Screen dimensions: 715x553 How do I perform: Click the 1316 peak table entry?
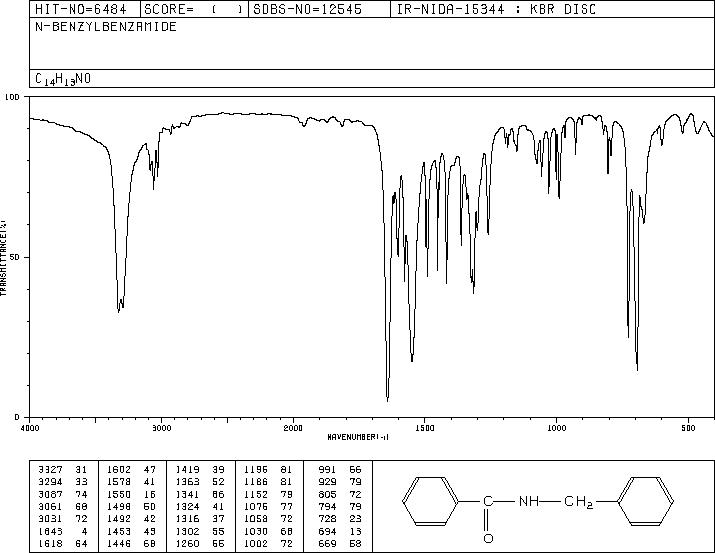tap(200, 519)
